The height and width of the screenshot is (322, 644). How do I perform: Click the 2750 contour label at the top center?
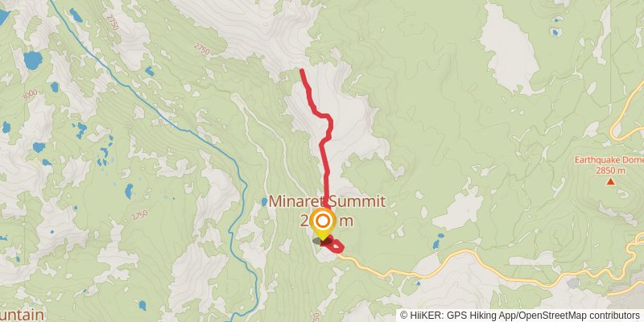pyautogui.click(x=202, y=49)
